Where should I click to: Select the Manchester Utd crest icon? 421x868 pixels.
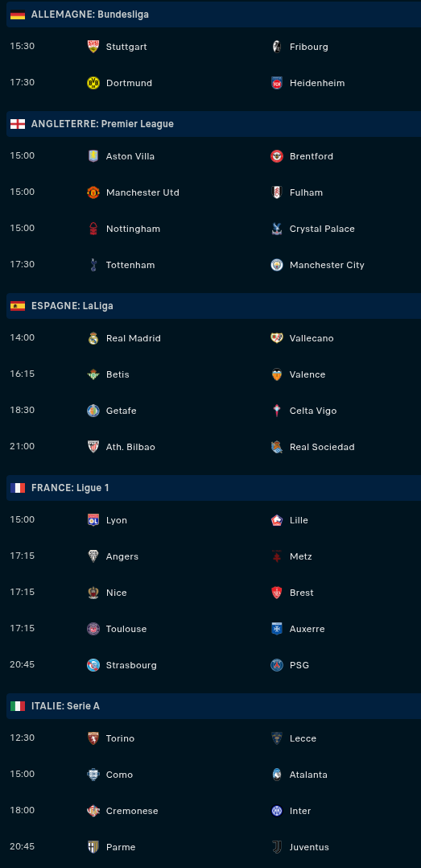coord(93,192)
